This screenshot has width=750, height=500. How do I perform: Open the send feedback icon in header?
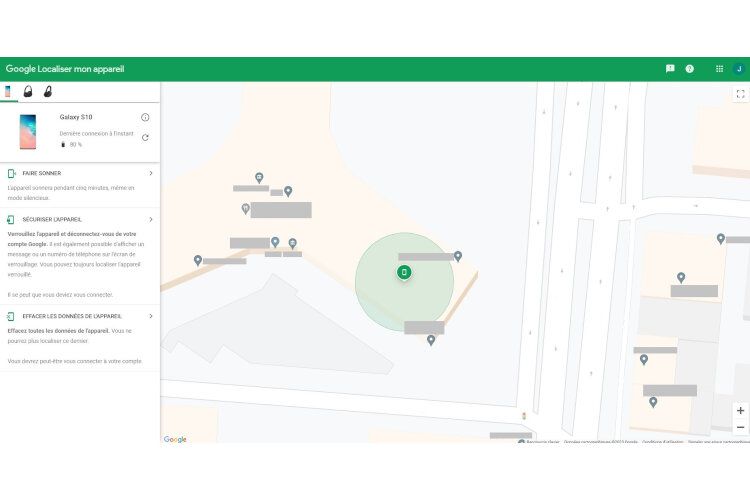point(670,69)
